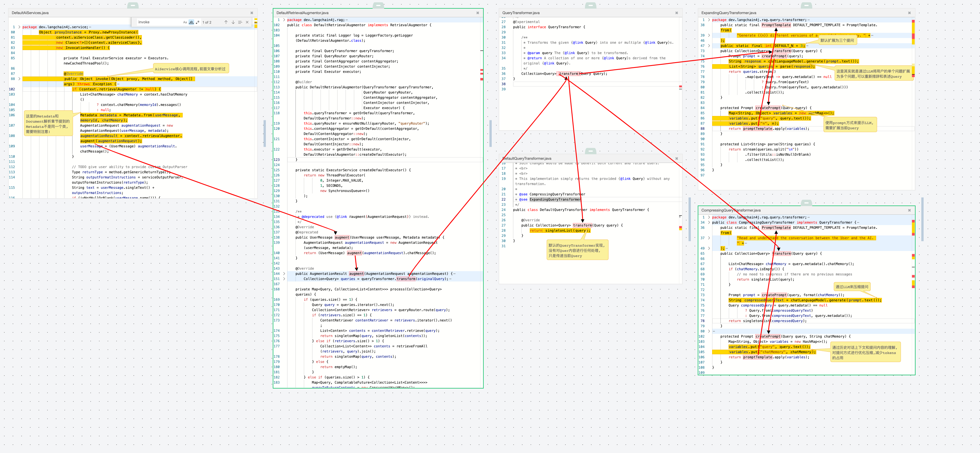The image size is (980, 453).
Task: Toggle Match Case (Aa) in find widget
Action: tap(185, 22)
